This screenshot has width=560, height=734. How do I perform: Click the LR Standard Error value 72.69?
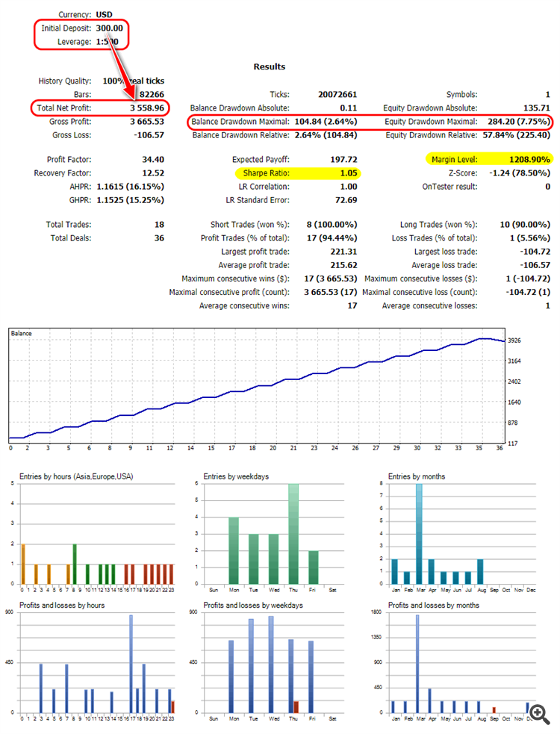point(346,200)
